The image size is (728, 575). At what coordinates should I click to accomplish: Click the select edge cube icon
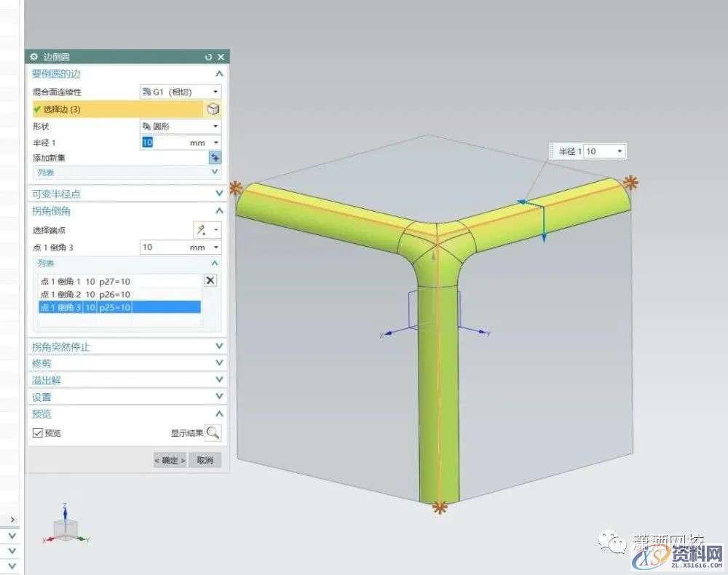(213, 109)
